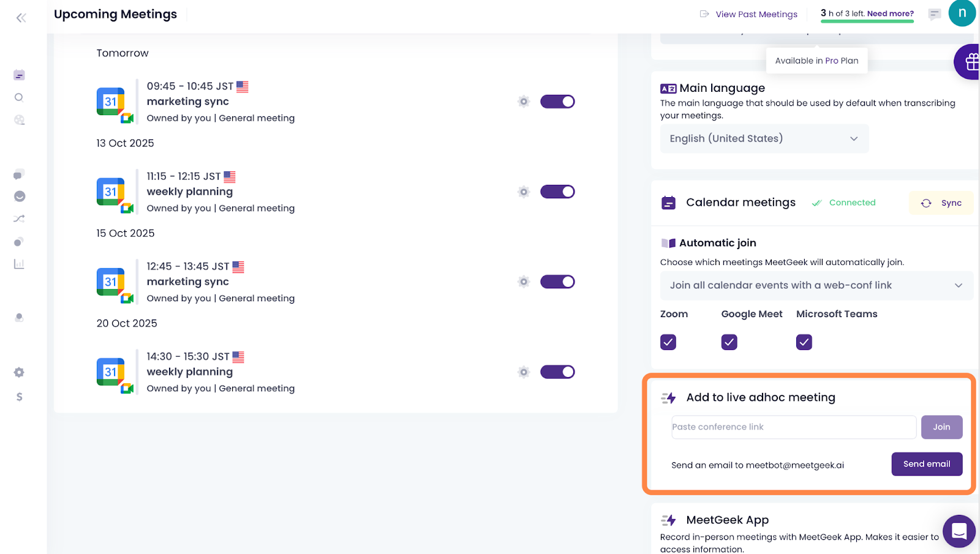This screenshot has height=554, width=980.
Task: Open the gift rewards icon
Action: (x=970, y=62)
